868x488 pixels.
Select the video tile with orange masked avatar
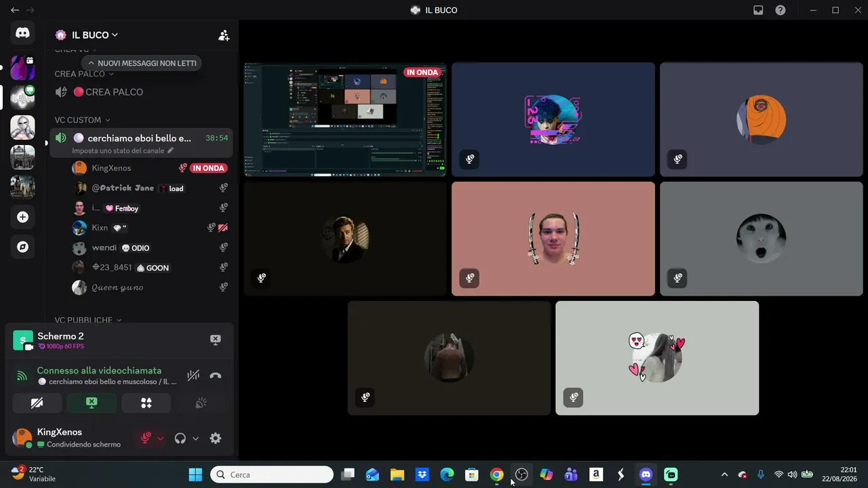point(761,119)
